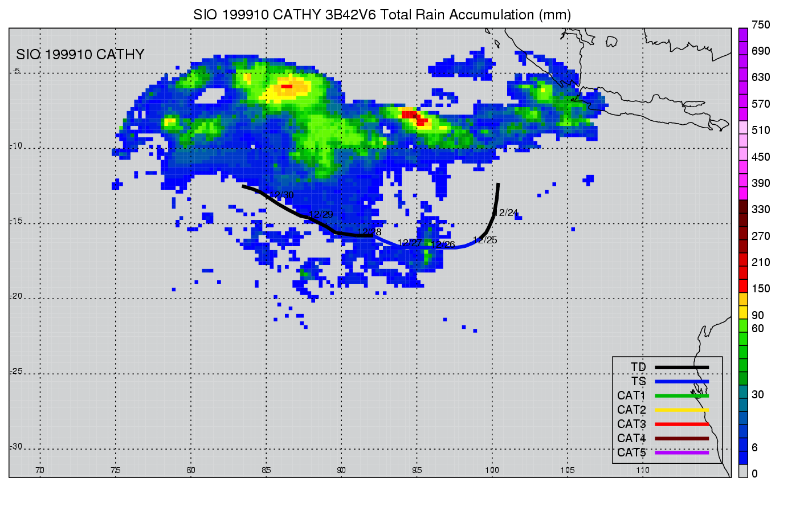Click the black TD line in legend

682,368
